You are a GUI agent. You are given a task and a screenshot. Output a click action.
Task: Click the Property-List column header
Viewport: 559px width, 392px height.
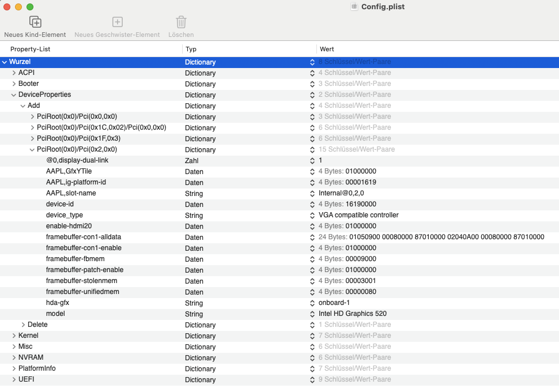31,49
